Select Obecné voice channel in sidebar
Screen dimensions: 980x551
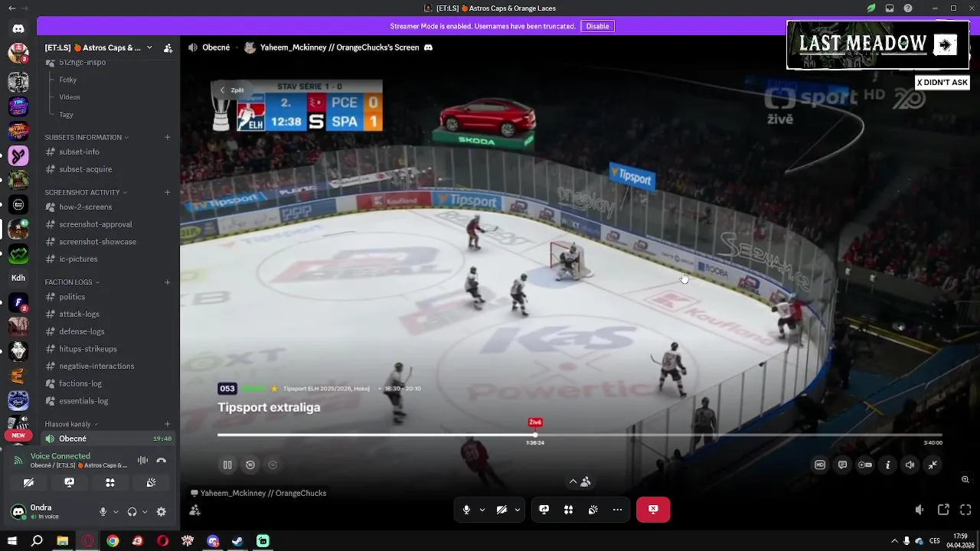click(107, 439)
